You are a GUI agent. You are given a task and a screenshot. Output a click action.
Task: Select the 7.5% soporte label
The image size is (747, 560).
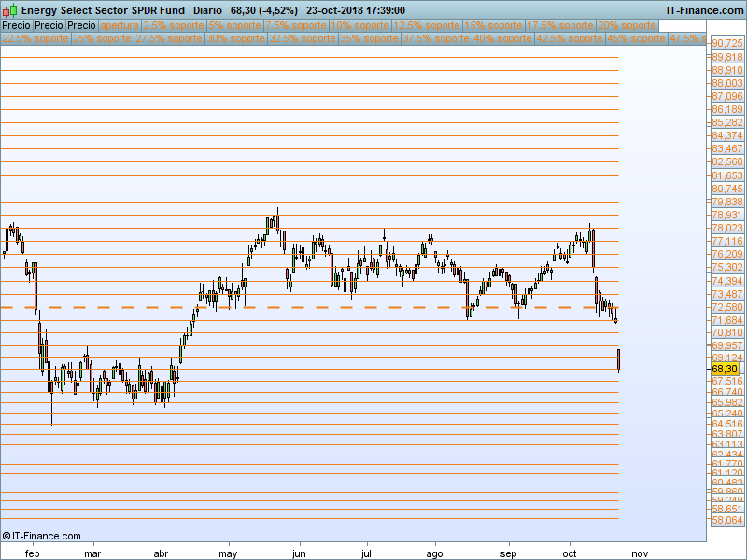coord(296,25)
